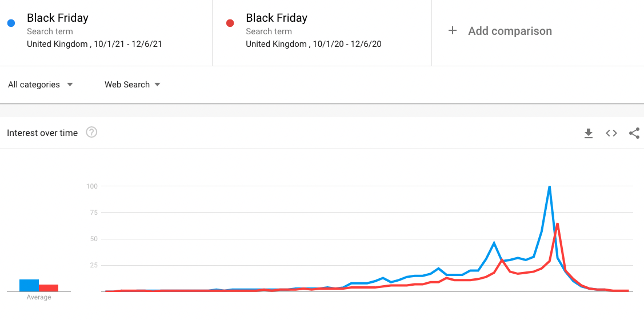The height and width of the screenshot is (320, 644).
Task: Select the red line's highest peak
Action: 557,223
